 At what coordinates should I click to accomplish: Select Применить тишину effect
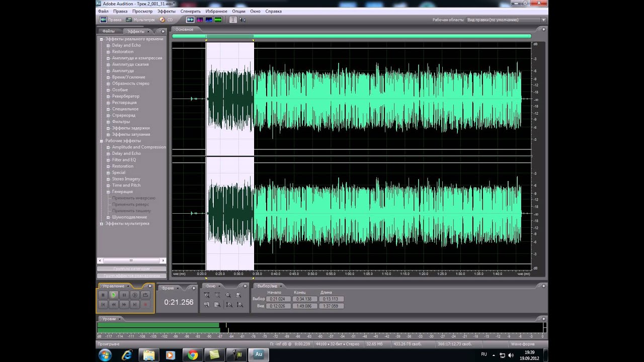(x=131, y=211)
